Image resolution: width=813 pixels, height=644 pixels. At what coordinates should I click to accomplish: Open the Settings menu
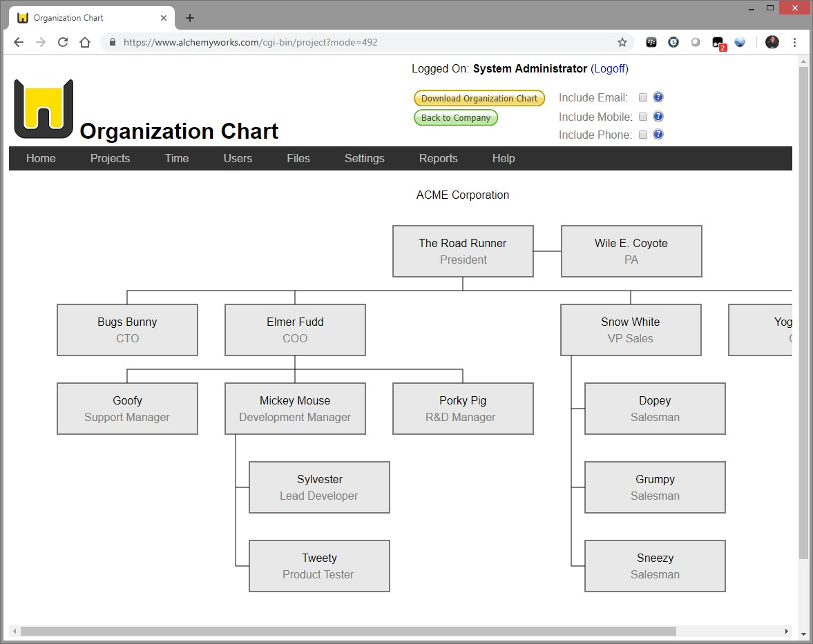[x=365, y=159]
